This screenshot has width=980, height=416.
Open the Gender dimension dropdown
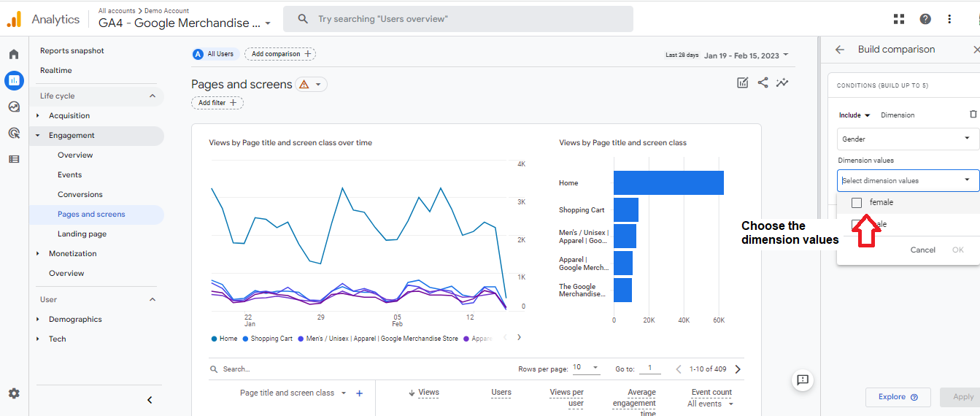click(908, 139)
